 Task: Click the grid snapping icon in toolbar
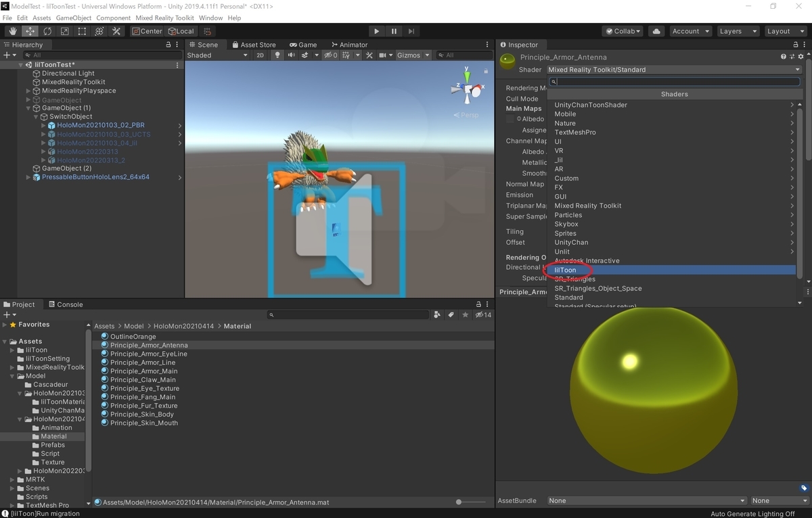(208, 31)
